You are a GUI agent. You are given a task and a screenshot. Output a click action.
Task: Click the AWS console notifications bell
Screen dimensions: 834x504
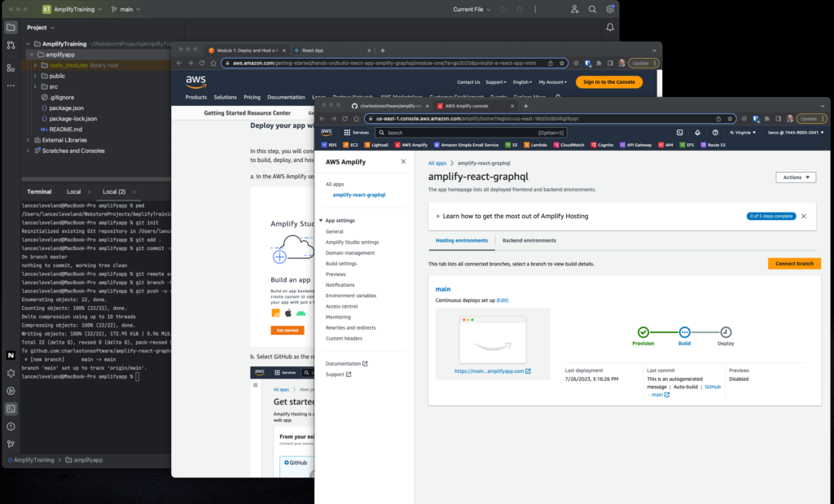tap(697, 132)
